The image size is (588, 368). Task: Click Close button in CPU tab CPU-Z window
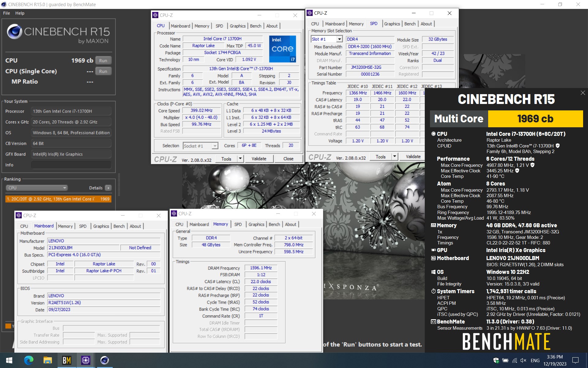288,159
